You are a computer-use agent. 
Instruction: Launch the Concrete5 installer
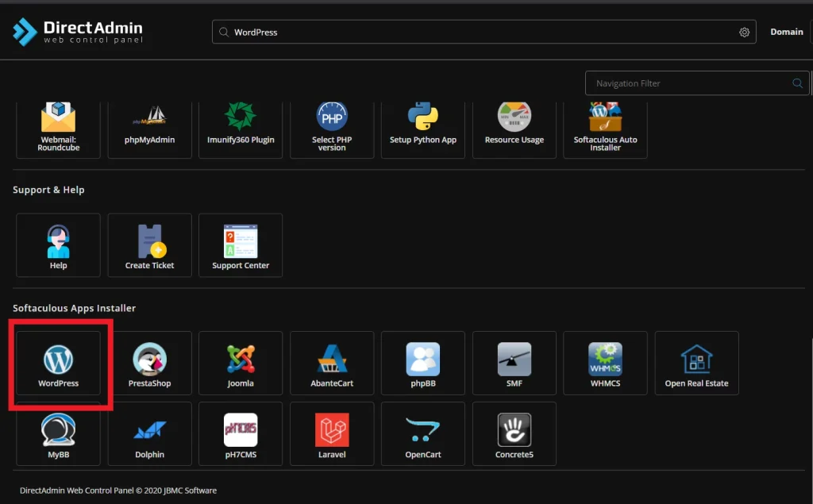tap(514, 434)
